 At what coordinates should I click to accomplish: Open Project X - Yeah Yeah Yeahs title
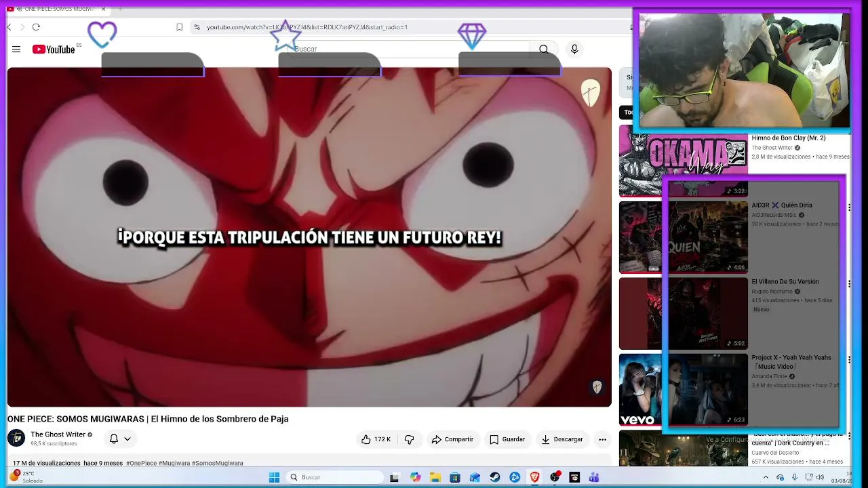[791, 362]
